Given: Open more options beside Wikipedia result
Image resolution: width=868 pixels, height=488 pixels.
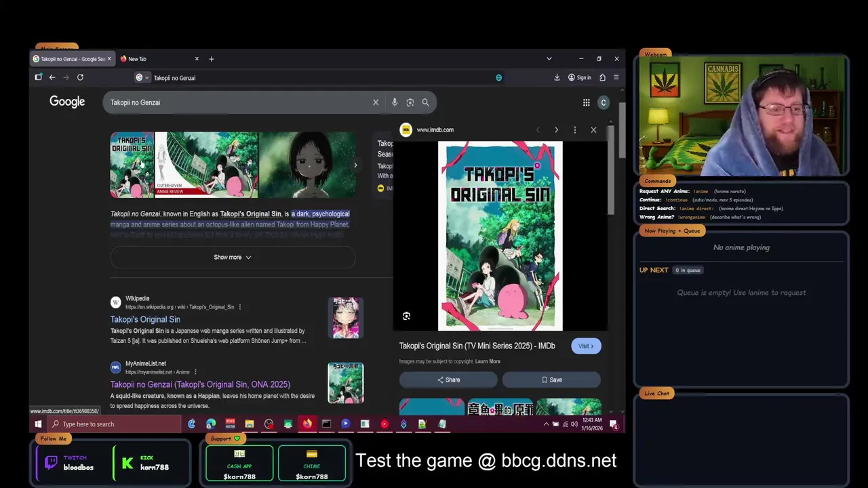Looking at the screenshot, I should 239,307.
